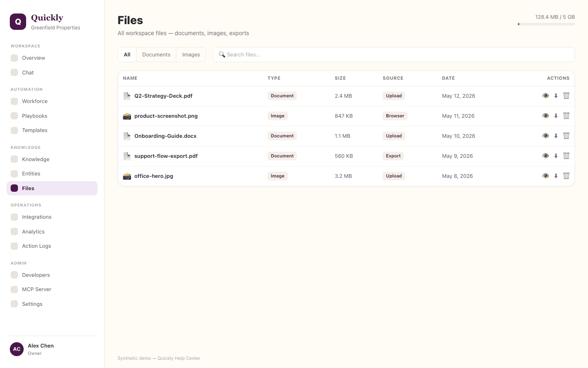Click the storage usage progress bar
This screenshot has height=368, width=588.
(x=546, y=24)
